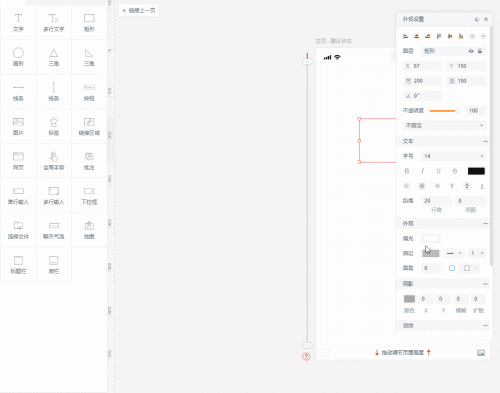Click the X position input field
This screenshot has width=500, height=393.
point(422,66)
